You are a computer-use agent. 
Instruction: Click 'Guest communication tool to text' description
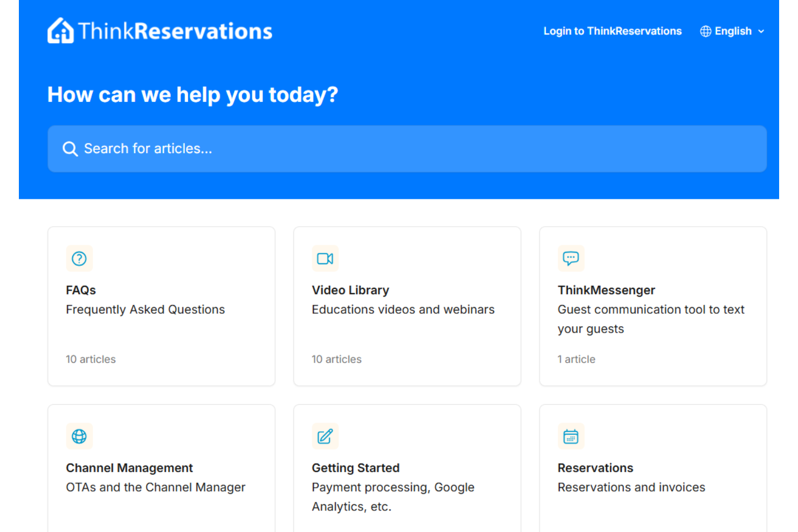pos(651,319)
